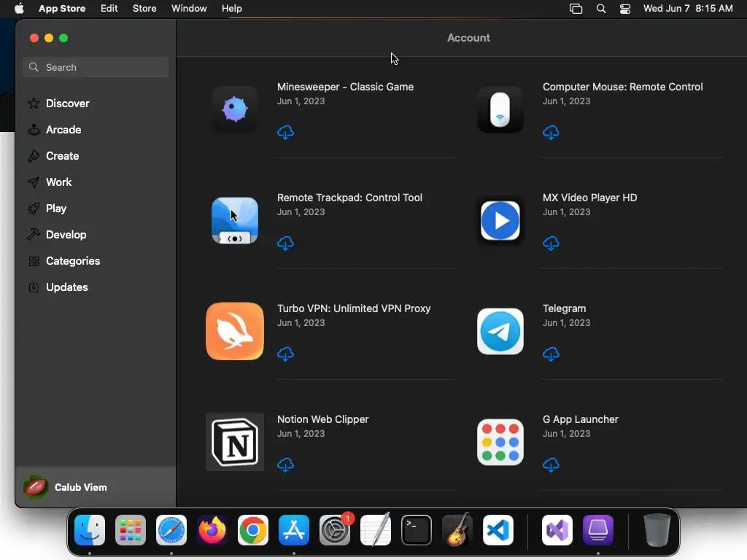
Task: Click the Telegram app title
Action: [x=564, y=308]
